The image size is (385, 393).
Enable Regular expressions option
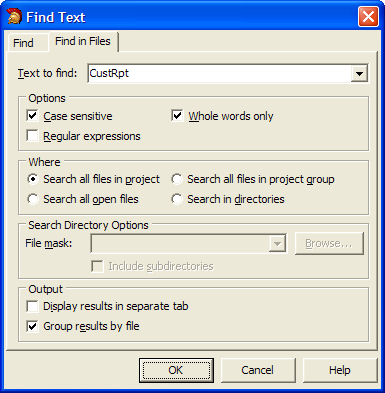(32, 136)
